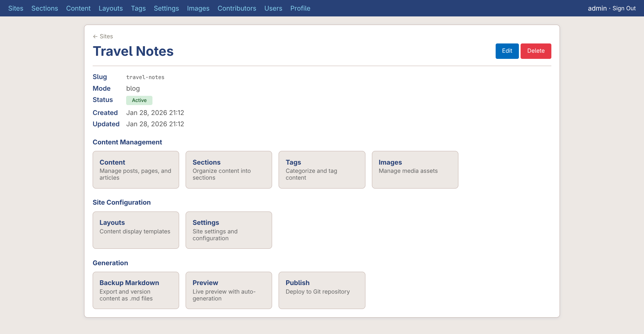Open Publish to deploy to Git repository
The image size is (644, 334).
pos(322,290)
